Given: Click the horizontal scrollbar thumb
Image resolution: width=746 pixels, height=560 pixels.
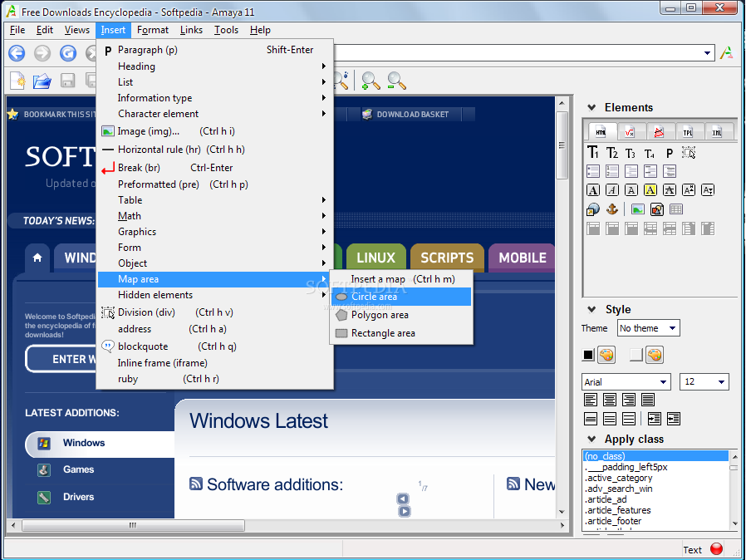Looking at the screenshot, I should [133, 526].
